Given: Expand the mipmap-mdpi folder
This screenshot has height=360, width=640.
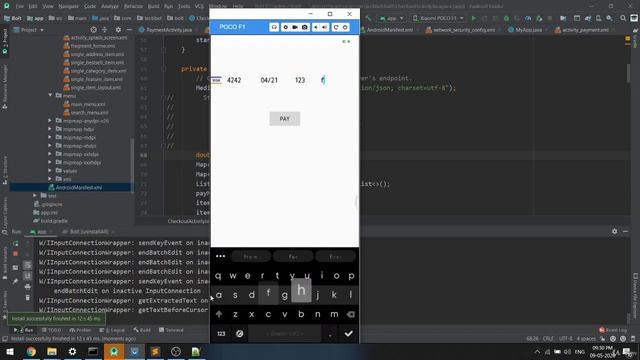Looking at the screenshot, I should tap(50, 137).
